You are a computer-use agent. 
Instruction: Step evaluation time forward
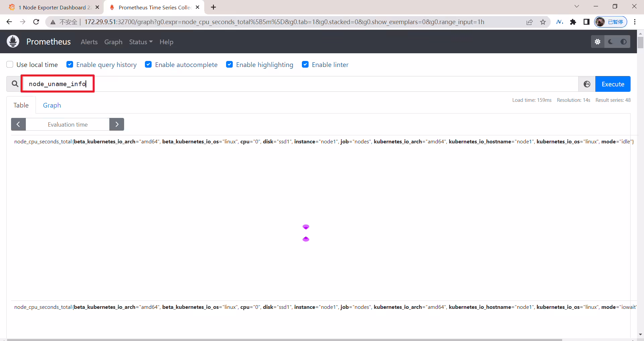click(117, 124)
